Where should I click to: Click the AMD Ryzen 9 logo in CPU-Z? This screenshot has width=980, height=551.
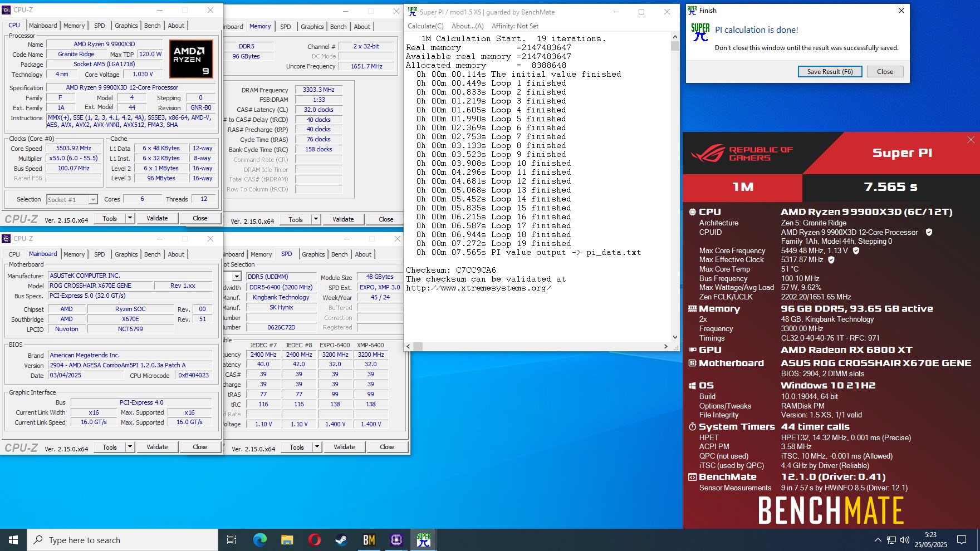pos(191,58)
